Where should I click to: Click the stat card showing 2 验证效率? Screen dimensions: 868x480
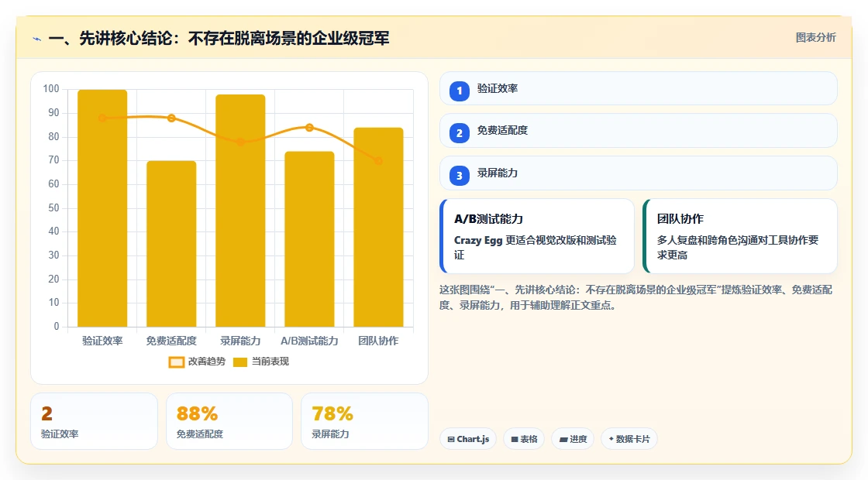point(94,421)
